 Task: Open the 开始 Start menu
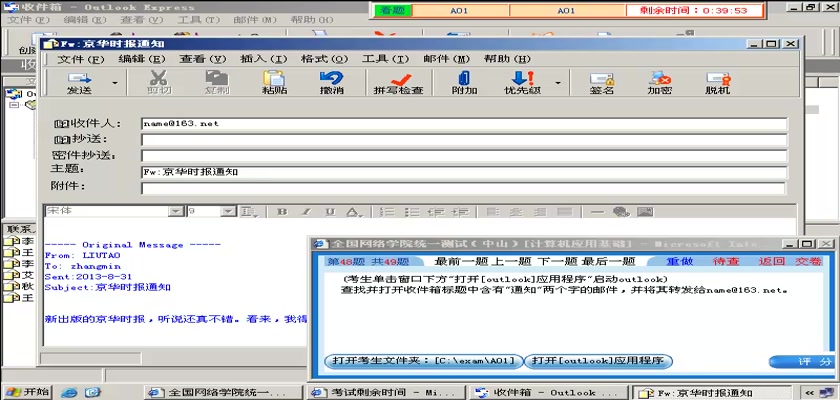click(x=27, y=392)
